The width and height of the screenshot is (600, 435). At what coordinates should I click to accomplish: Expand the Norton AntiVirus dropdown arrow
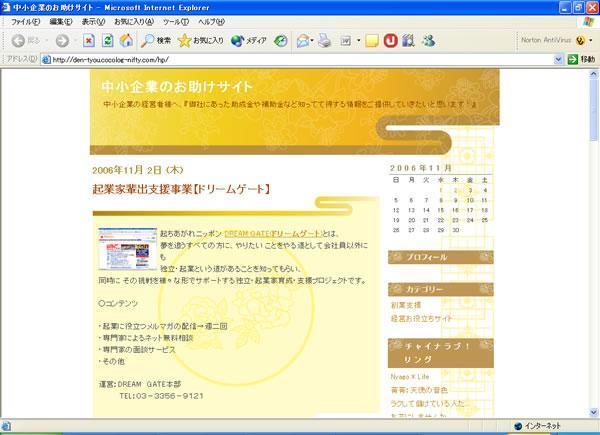click(x=590, y=40)
